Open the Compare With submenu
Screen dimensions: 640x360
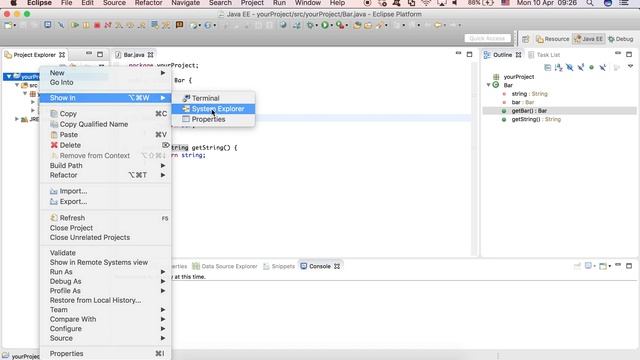(x=106, y=319)
